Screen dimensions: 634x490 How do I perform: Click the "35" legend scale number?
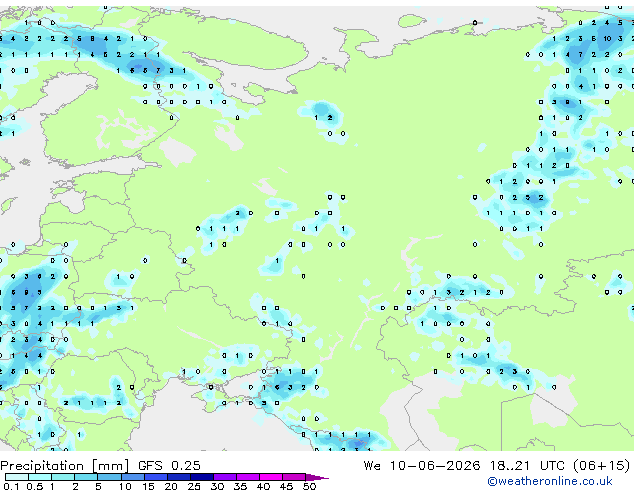tap(240, 486)
